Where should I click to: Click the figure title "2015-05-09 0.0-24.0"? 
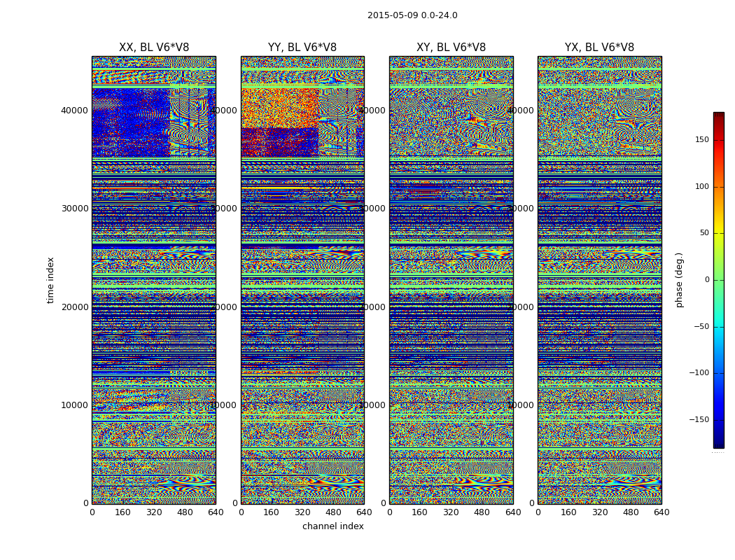click(x=412, y=15)
